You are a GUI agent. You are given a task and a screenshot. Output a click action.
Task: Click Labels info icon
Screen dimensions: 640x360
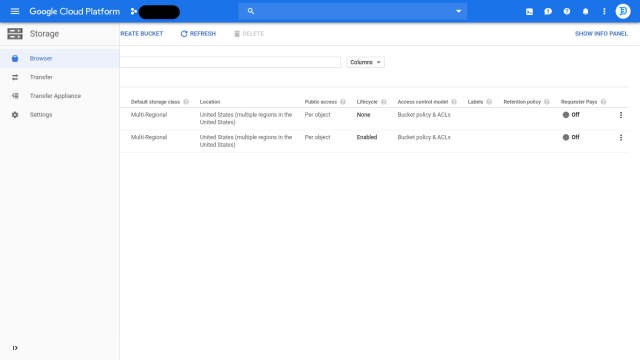(x=489, y=102)
